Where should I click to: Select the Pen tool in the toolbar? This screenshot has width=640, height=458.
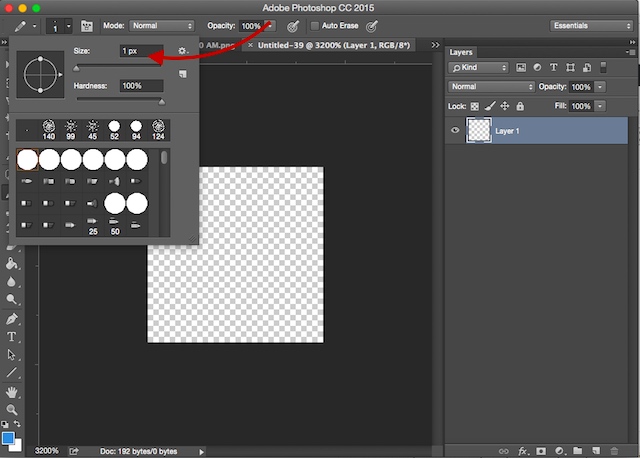tap(12, 318)
